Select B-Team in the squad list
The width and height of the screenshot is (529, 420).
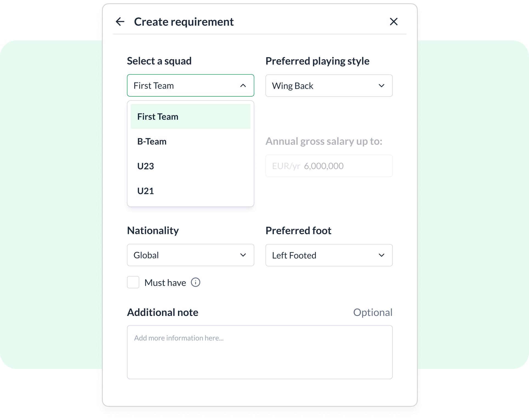190,141
